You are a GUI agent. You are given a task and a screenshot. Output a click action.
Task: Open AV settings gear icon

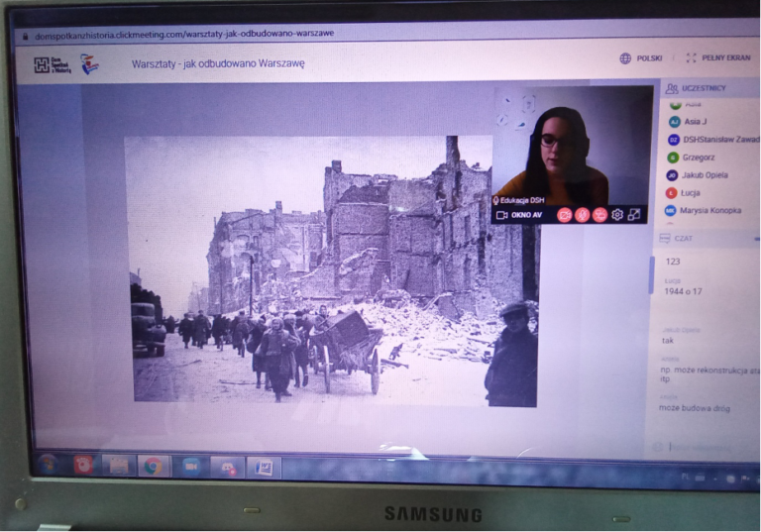[617, 215]
